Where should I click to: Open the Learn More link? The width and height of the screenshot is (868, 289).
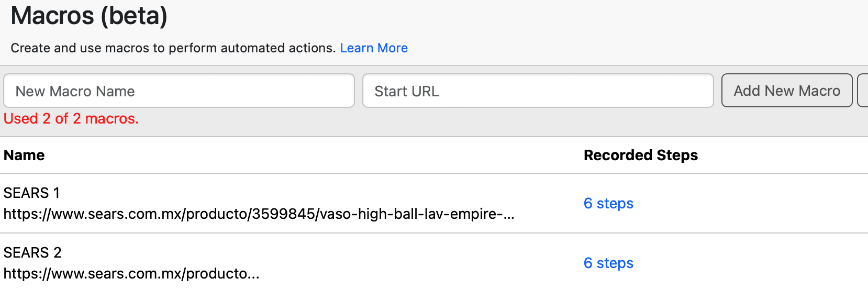pos(374,48)
